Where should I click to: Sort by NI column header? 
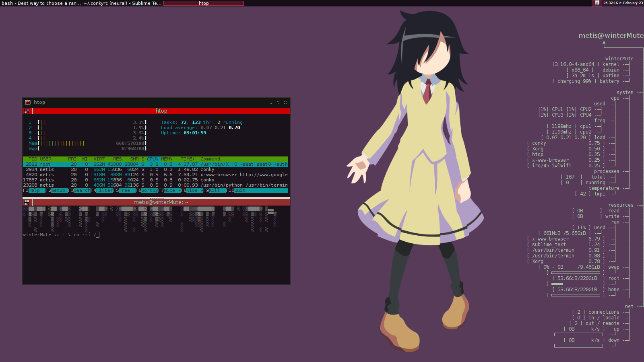click(x=85, y=159)
